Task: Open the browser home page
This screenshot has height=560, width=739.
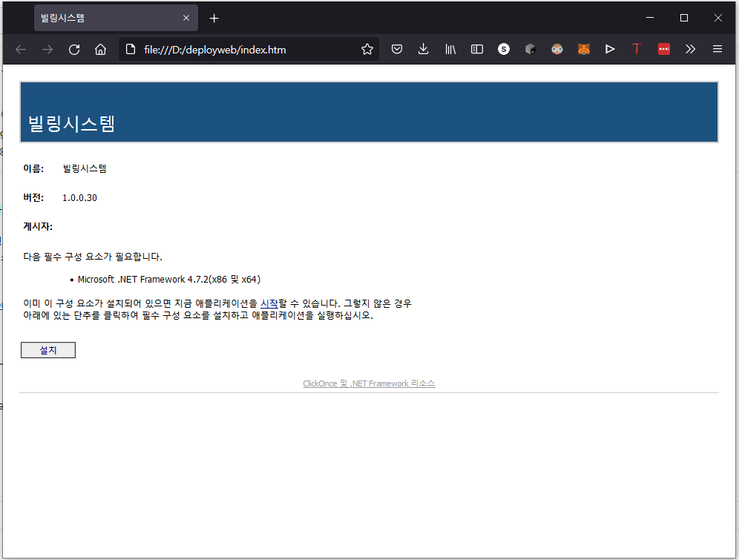Action: pyautogui.click(x=100, y=50)
